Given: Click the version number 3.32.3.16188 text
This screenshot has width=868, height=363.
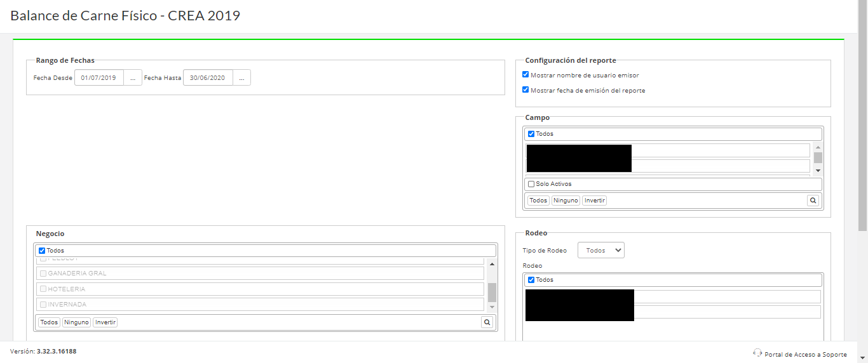Looking at the screenshot, I should (57, 351).
